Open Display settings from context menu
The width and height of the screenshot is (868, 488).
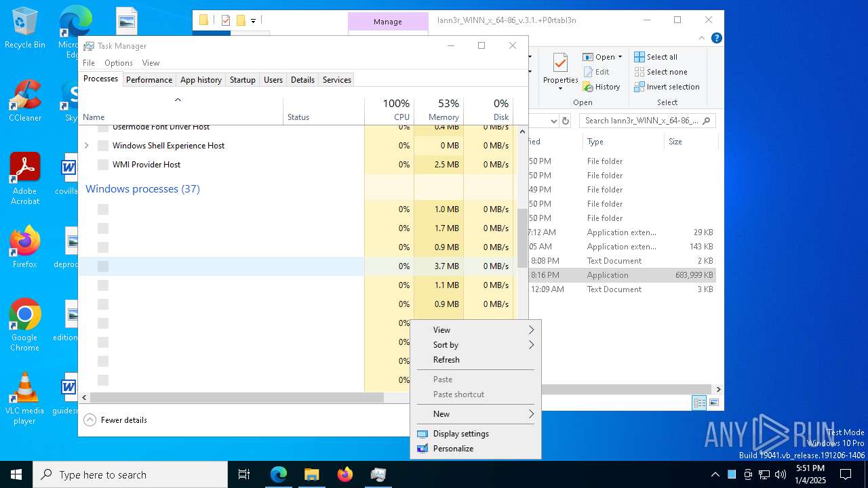475,434
